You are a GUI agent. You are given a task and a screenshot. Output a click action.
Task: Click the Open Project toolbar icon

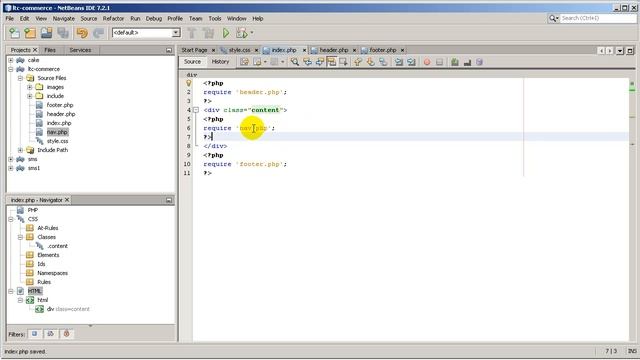pos(46,33)
